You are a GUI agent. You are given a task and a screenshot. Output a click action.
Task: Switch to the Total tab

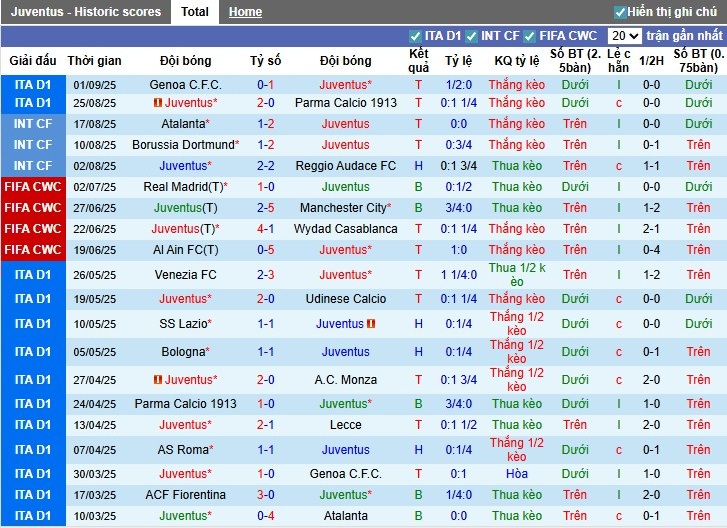click(x=195, y=12)
